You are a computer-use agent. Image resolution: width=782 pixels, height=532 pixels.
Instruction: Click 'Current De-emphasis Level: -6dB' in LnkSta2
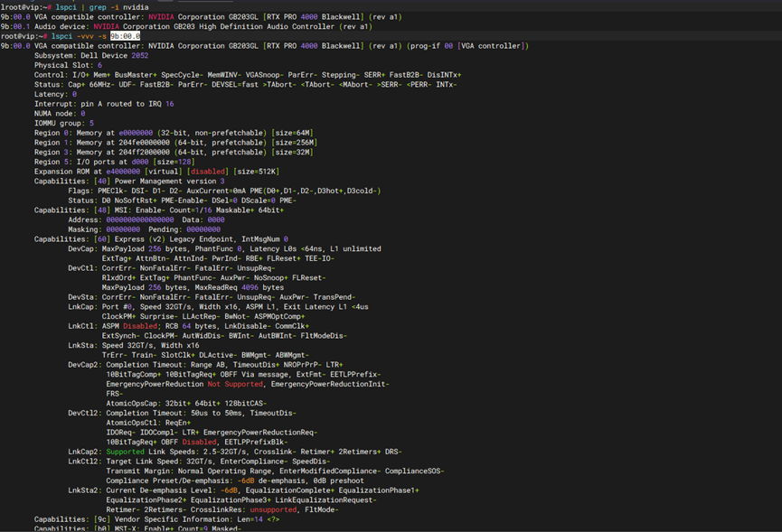click(x=172, y=490)
